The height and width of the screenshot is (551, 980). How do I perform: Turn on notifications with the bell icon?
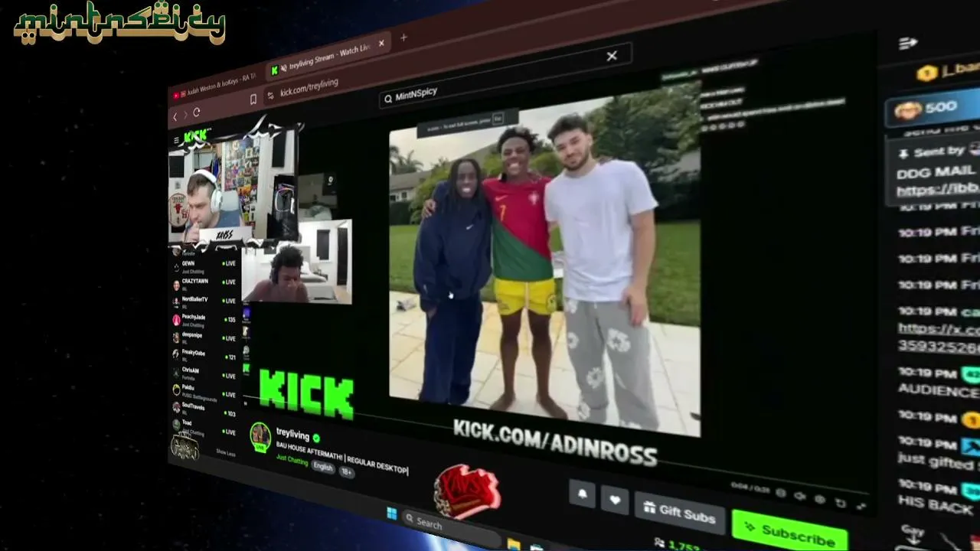[x=583, y=494]
